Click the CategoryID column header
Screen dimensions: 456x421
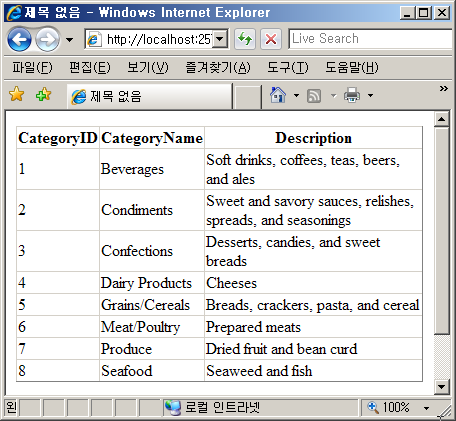58,138
